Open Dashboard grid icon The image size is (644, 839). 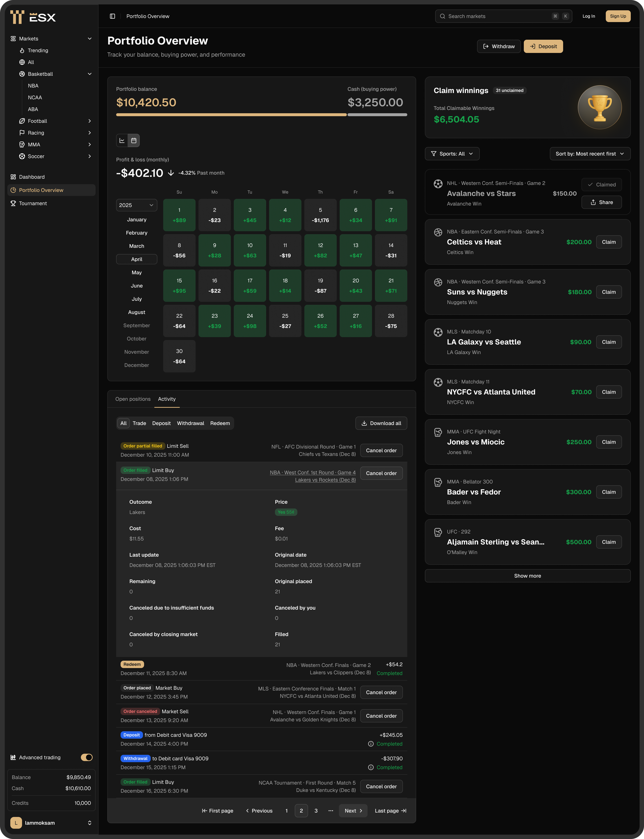tap(13, 177)
